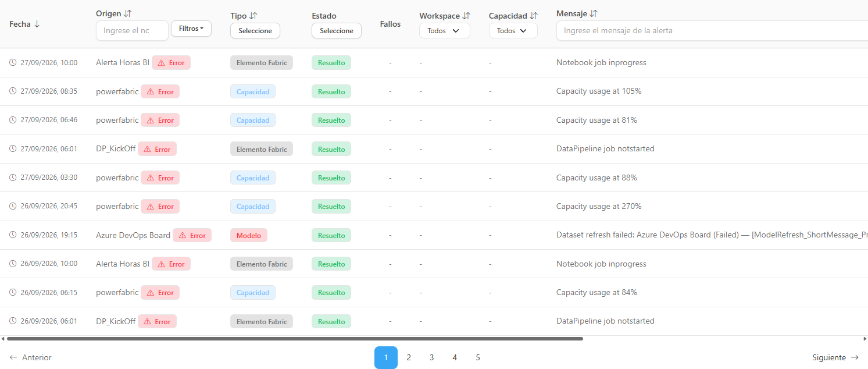Expand the Capacidad Todos dropdown
The height and width of the screenshot is (369, 868).
(513, 31)
